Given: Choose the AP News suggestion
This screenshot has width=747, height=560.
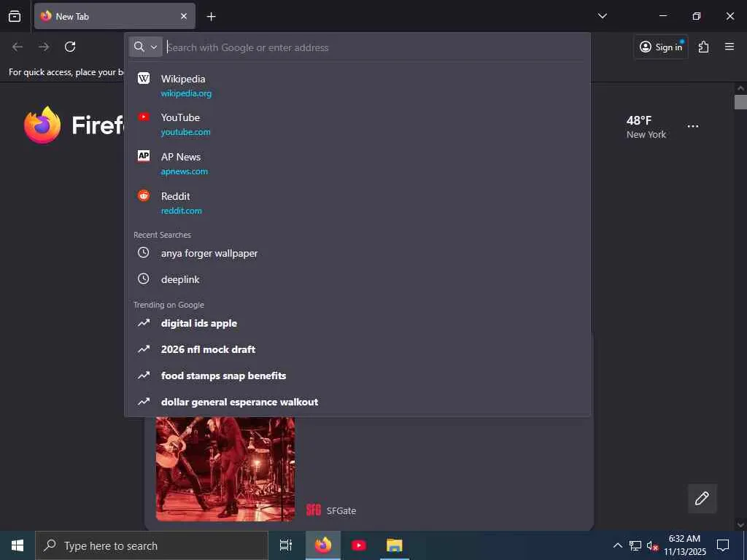Looking at the screenshot, I should [x=357, y=163].
